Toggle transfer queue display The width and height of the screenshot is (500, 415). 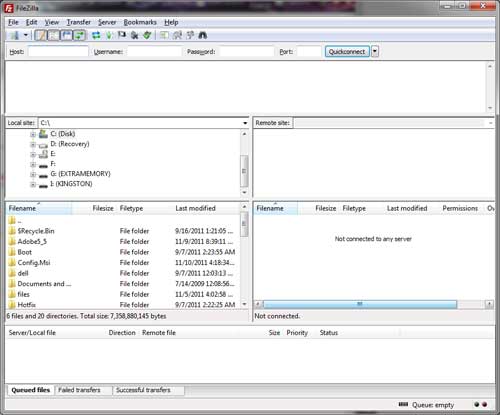[79, 35]
